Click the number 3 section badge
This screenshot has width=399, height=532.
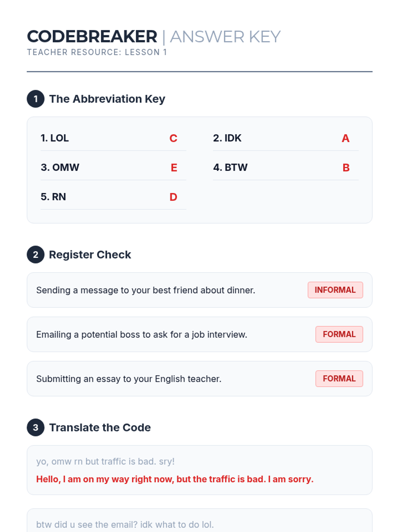click(x=36, y=427)
